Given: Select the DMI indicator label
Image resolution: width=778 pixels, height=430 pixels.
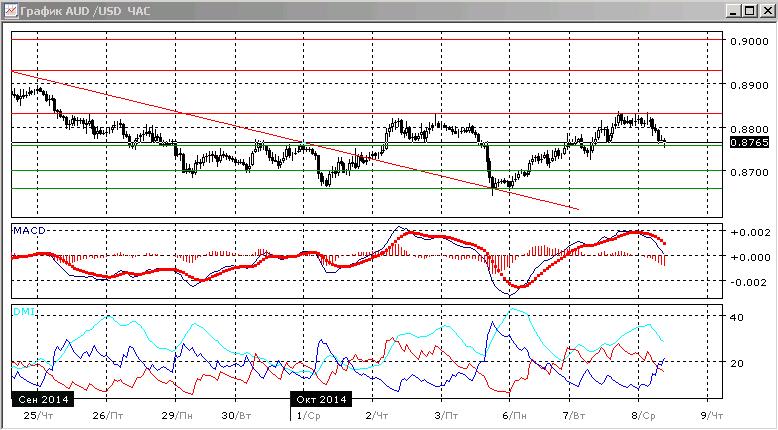Looking at the screenshot, I should [24, 311].
